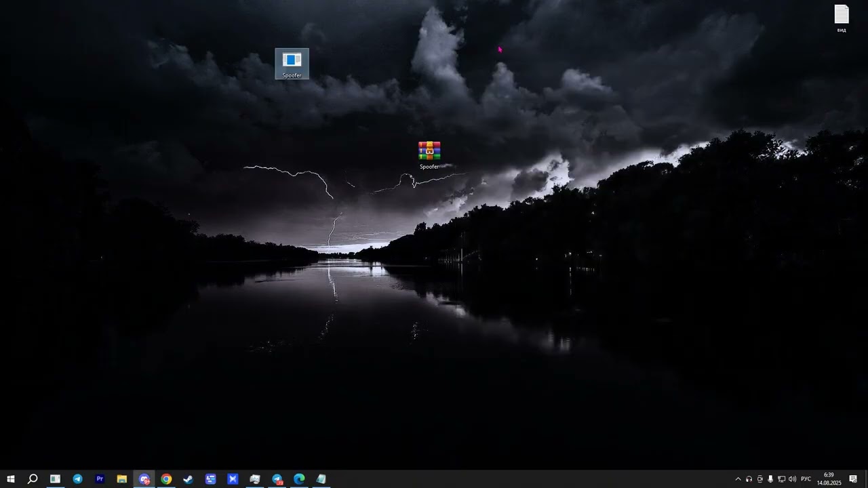Select the 'вид' text file on desktop
Image resolution: width=868 pixels, height=488 pixels.
842,18
